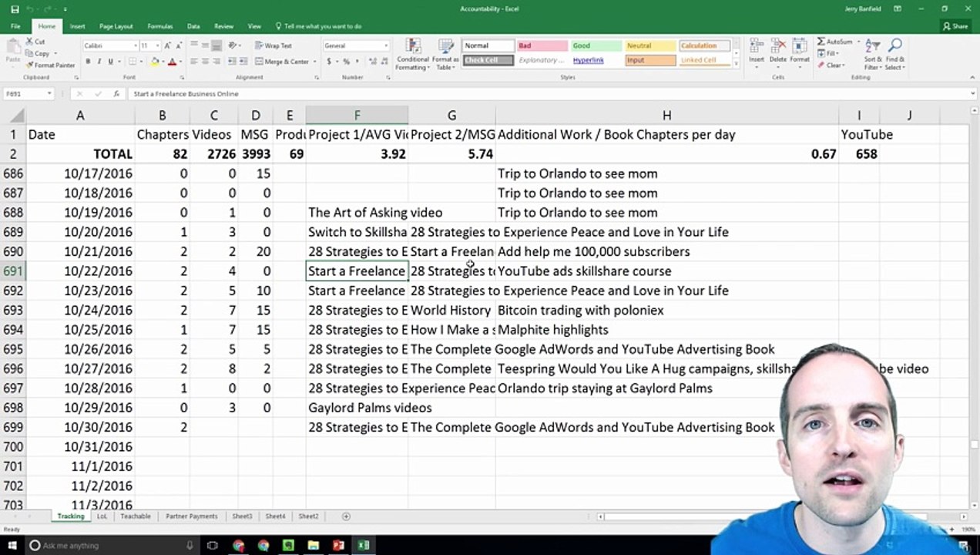980x555 pixels.
Task: Click the Cut scissors icon
Action: [30, 42]
